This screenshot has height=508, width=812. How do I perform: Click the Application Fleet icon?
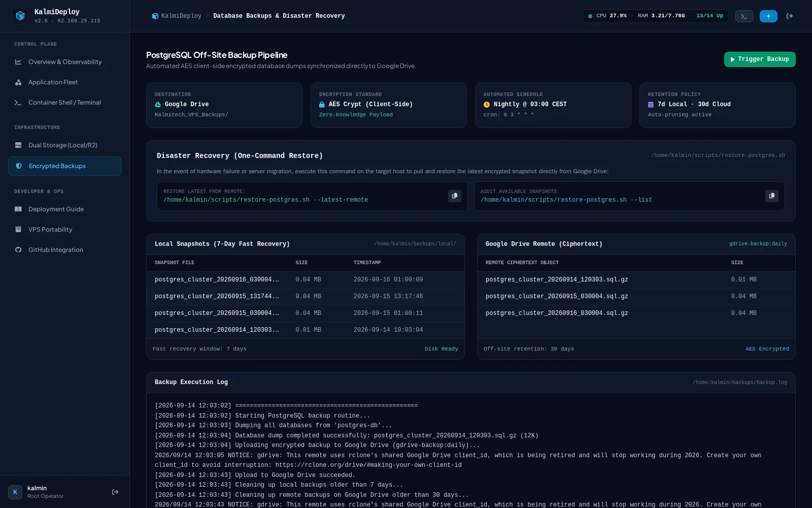pos(18,82)
